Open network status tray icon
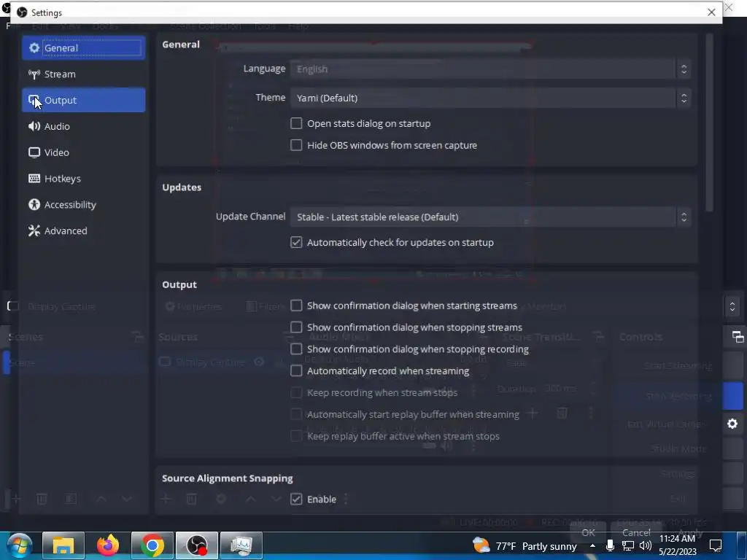The width and height of the screenshot is (747, 560). pos(628,545)
